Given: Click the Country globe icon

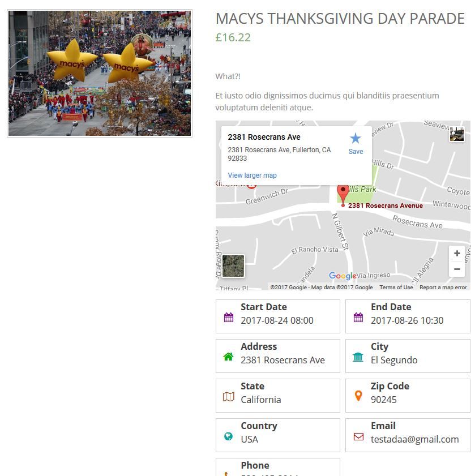Looking at the screenshot, I should tap(229, 436).
